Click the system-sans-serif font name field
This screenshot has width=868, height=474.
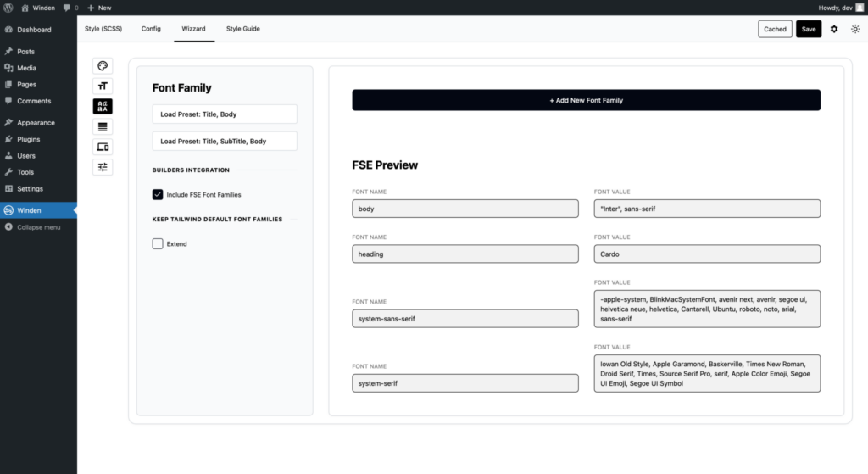click(x=465, y=318)
